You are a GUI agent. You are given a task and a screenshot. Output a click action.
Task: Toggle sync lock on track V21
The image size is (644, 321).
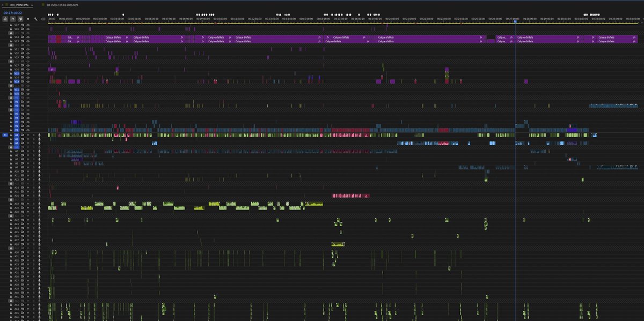(23, 49)
